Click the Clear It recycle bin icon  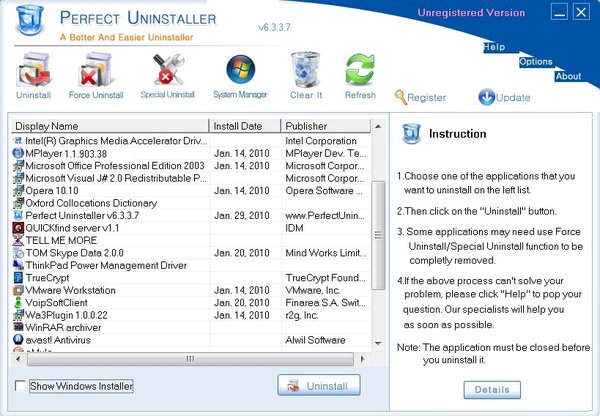pyautogui.click(x=305, y=70)
